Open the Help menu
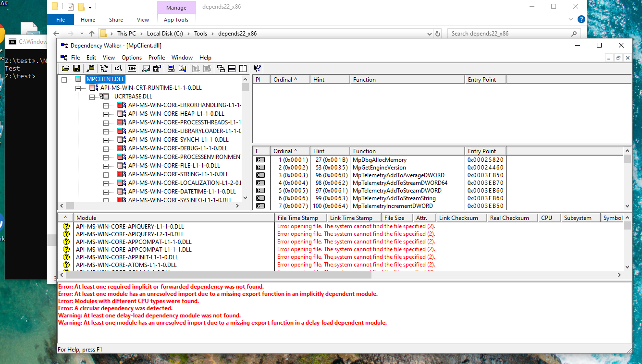 [x=205, y=57]
